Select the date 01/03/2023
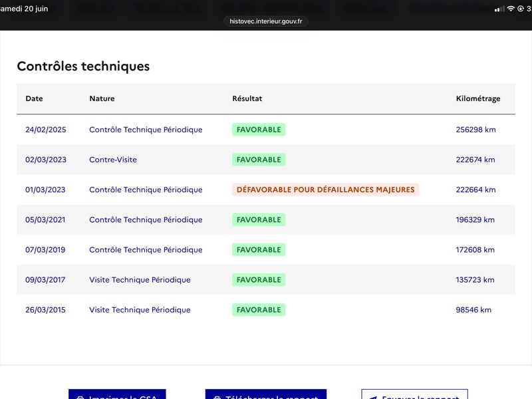This screenshot has width=532, height=399. [45, 190]
